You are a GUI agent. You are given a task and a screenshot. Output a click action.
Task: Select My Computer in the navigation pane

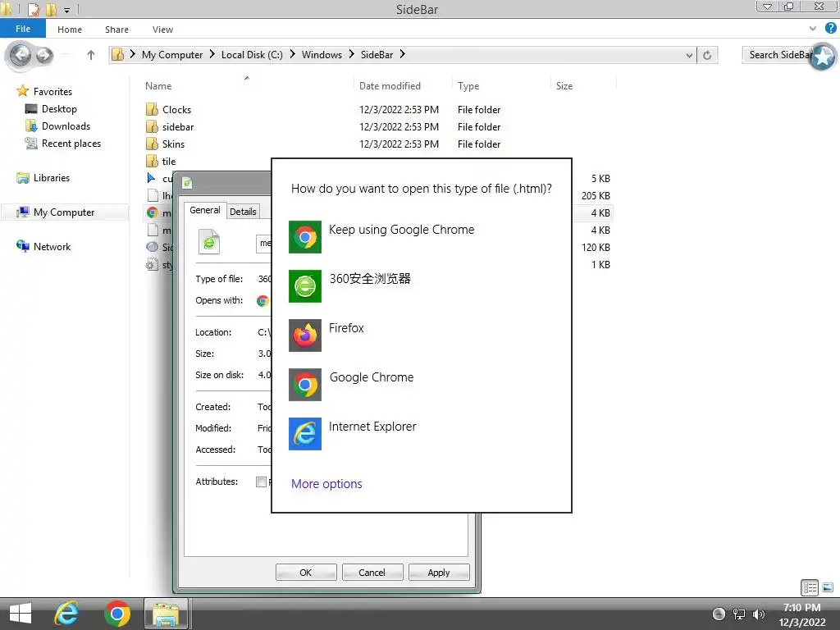pyautogui.click(x=64, y=212)
